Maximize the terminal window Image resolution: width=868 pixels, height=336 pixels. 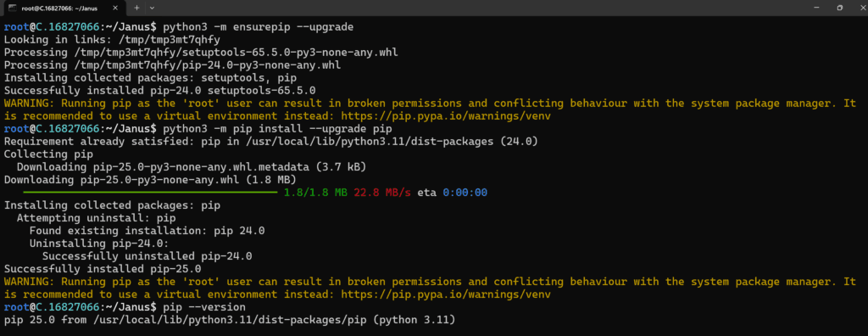pyautogui.click(x=839, y=8)
